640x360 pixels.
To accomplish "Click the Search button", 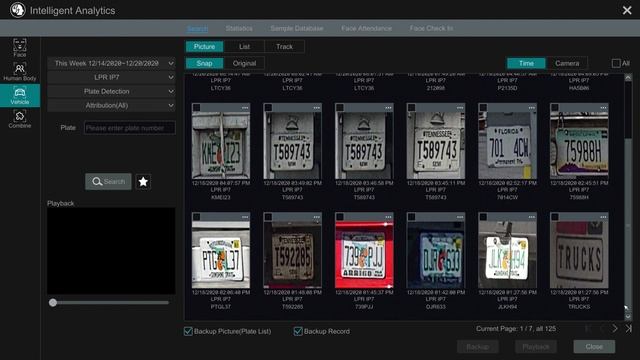I will pyautogui.click(x=108, y=182).
